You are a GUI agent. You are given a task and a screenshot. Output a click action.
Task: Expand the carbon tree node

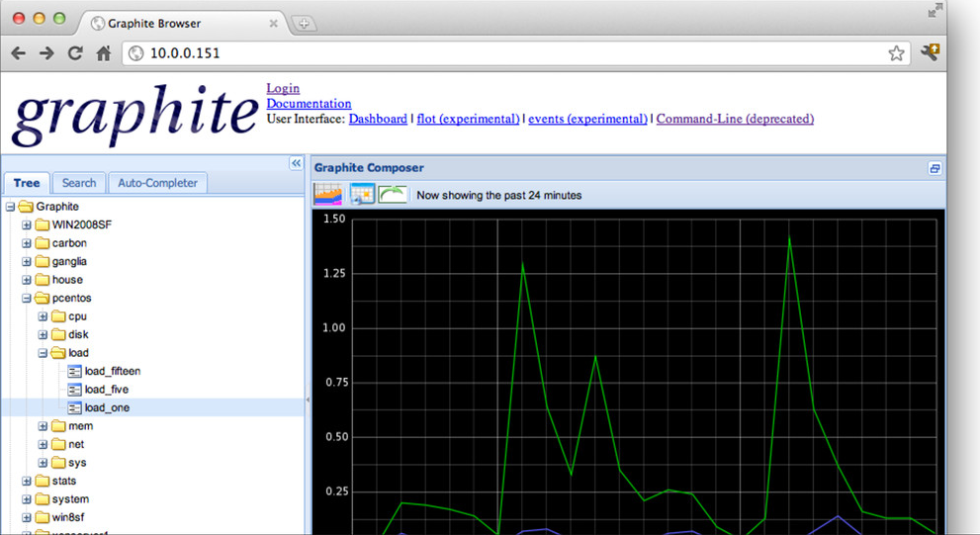point(27,243)
